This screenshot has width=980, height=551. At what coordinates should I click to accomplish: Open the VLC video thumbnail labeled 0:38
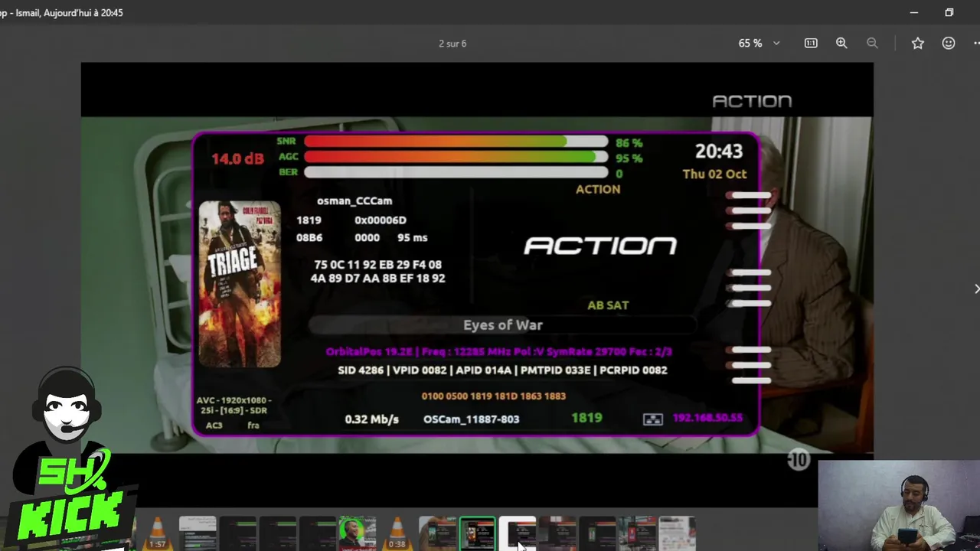point(397,533)
